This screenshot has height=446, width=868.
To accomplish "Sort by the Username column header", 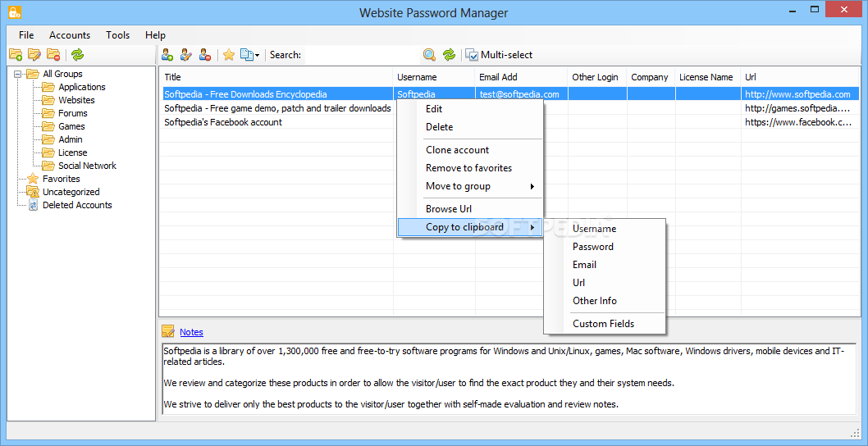I will tap(434, 77).
